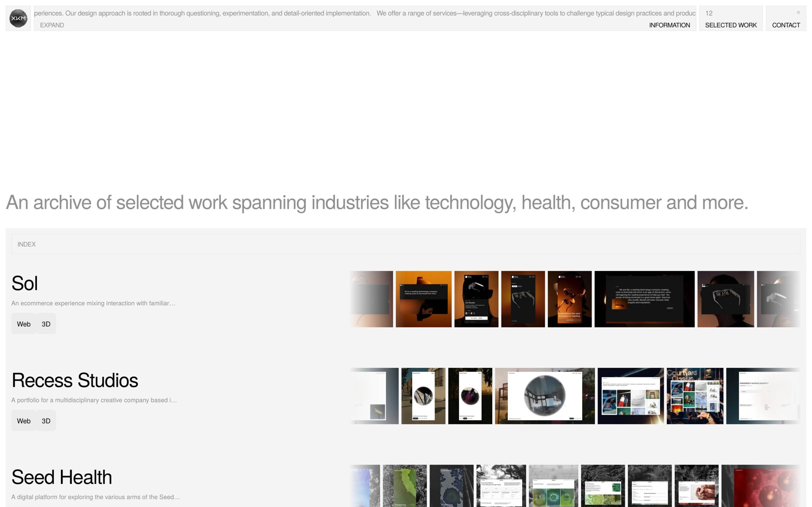Open the red Seed Health thumbnail
The width and height of the screenshot is (812, 507).
[x=760, y=485]
